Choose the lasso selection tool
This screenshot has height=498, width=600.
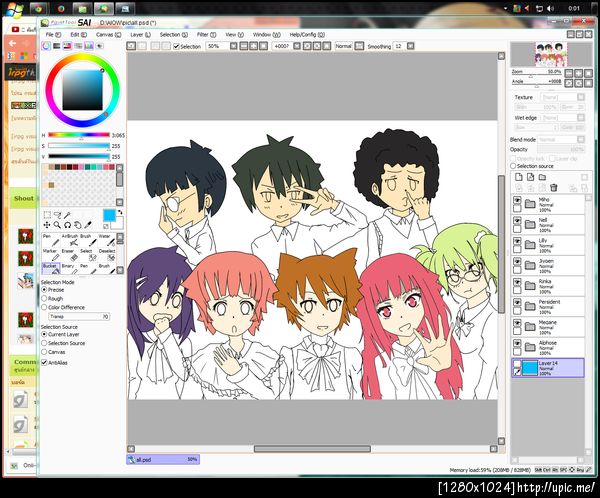click(x=57, y=215)
